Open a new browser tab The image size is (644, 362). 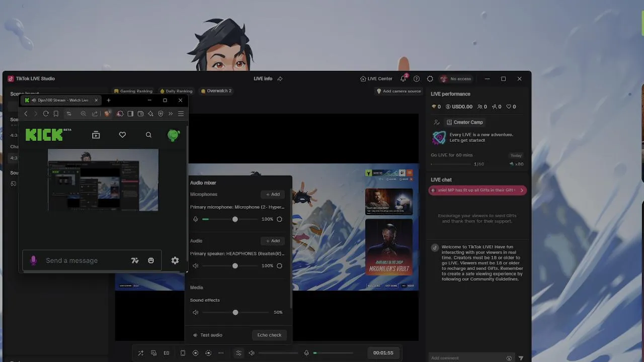point(108,100)
